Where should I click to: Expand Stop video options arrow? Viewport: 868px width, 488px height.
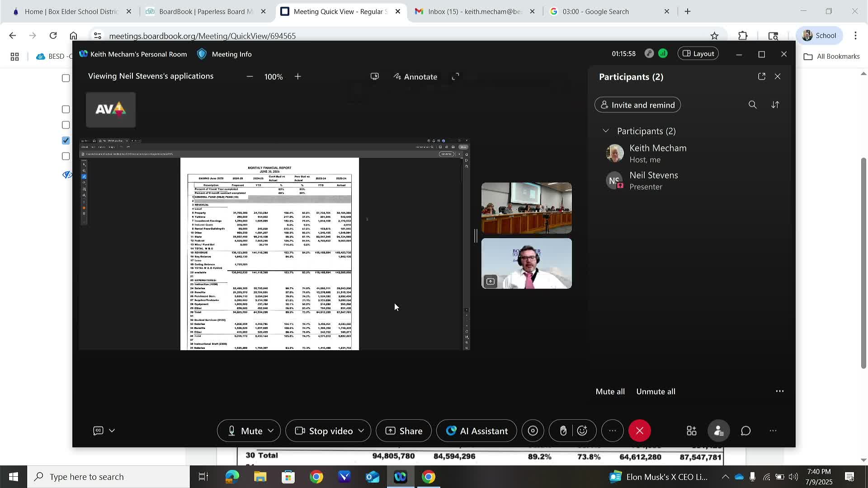(x=361, y=431)
